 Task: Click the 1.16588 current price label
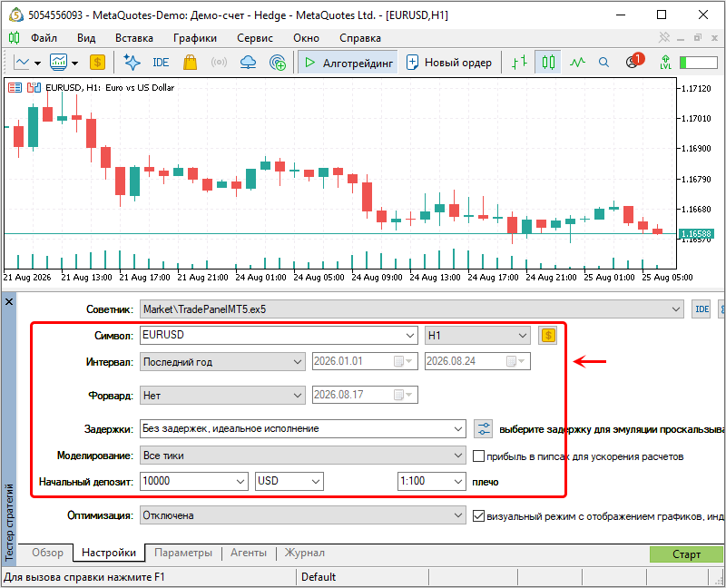tap(695, 234)
